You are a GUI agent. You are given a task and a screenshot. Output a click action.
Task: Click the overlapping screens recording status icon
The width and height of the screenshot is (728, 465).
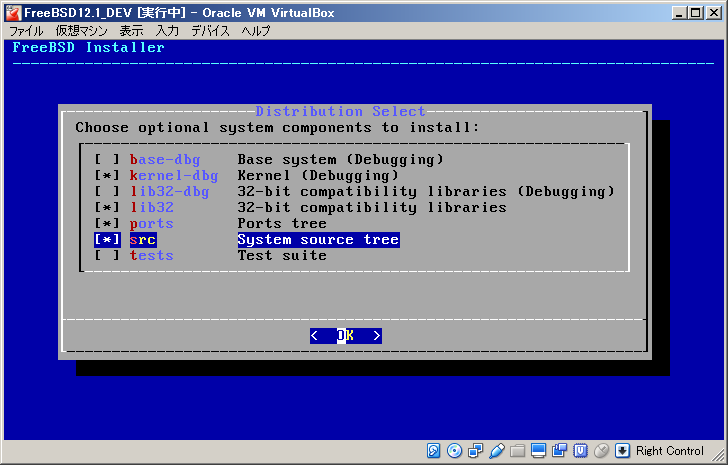(559, 451)
